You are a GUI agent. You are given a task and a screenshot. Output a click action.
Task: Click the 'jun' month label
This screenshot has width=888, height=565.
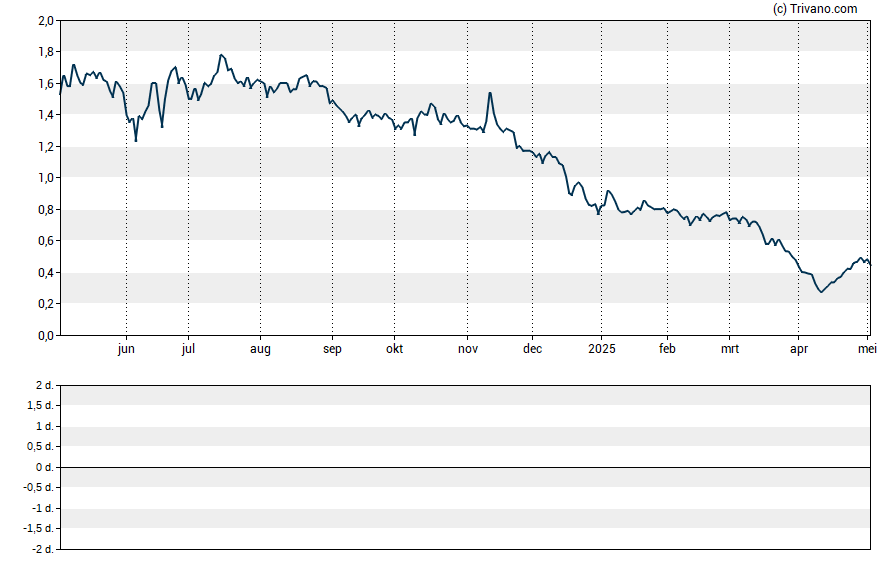(126, 349)
